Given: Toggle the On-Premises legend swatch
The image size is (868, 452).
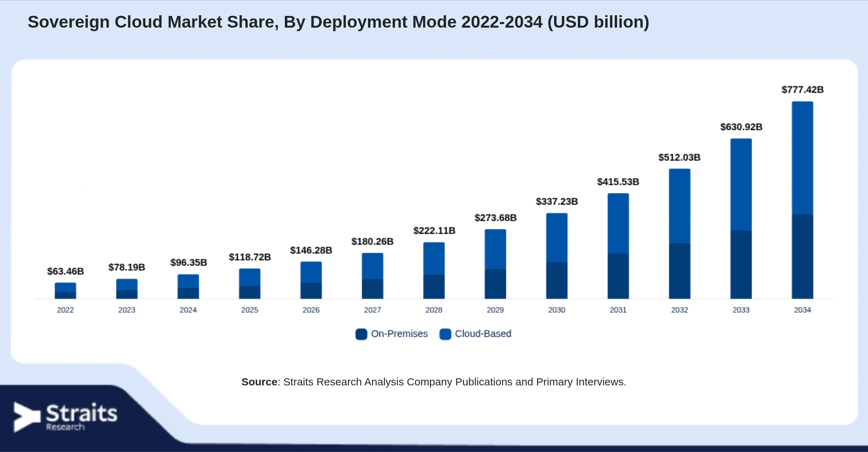Looking at the screenshot, I should tap(361, 334).
